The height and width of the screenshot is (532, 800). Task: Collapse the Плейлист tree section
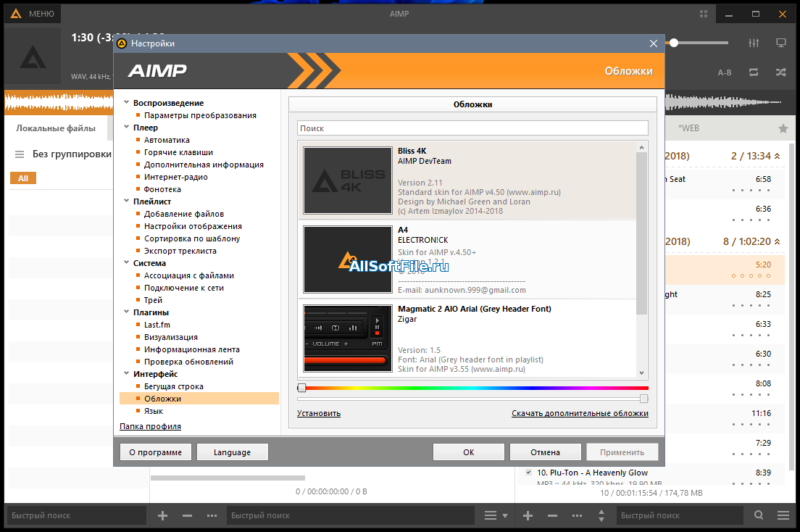tap(127, 201)
